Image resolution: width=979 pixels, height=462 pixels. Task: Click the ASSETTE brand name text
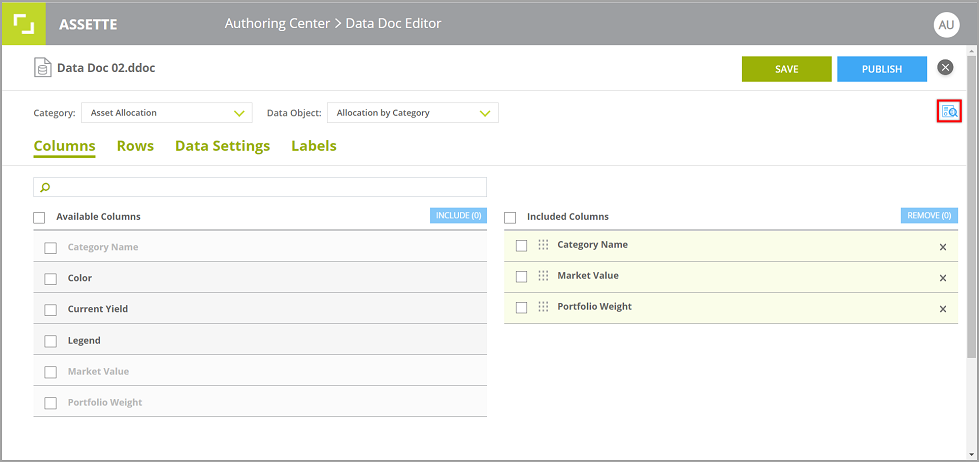(88, 25)
